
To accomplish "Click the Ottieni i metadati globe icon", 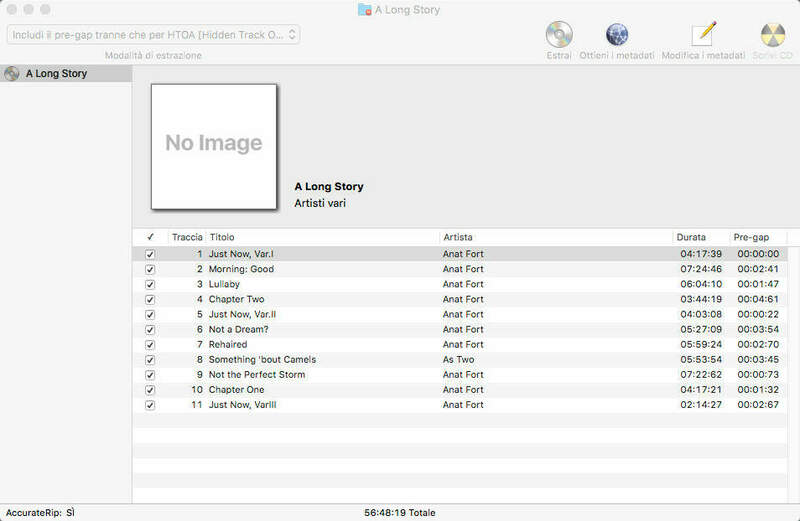I will pos(617,35).
